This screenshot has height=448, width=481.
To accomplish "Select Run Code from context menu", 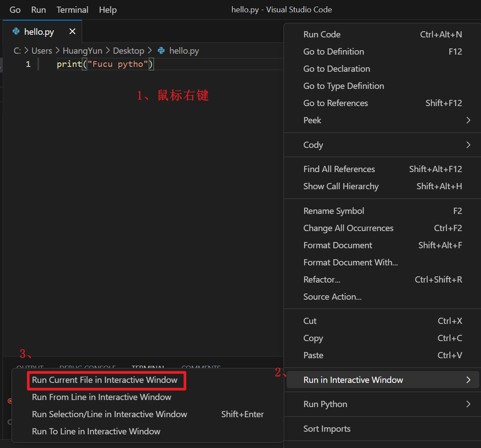I will point(322,34).
